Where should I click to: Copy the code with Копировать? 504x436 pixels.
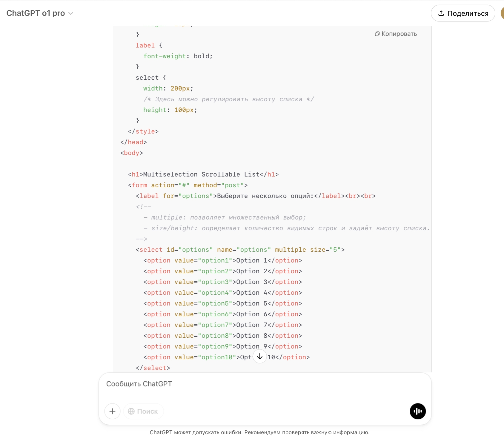396,34
